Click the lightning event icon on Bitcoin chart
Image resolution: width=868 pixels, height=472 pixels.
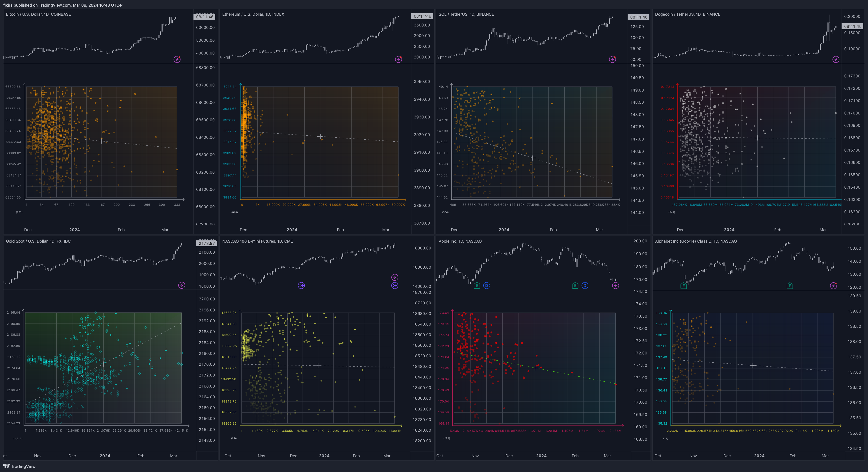point(177,59)
